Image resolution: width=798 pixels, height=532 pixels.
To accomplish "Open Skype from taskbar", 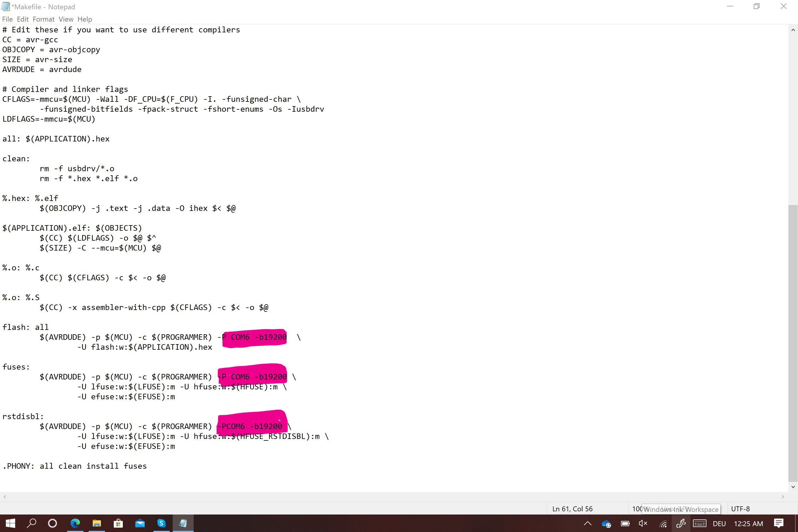I will pos(162,523).
